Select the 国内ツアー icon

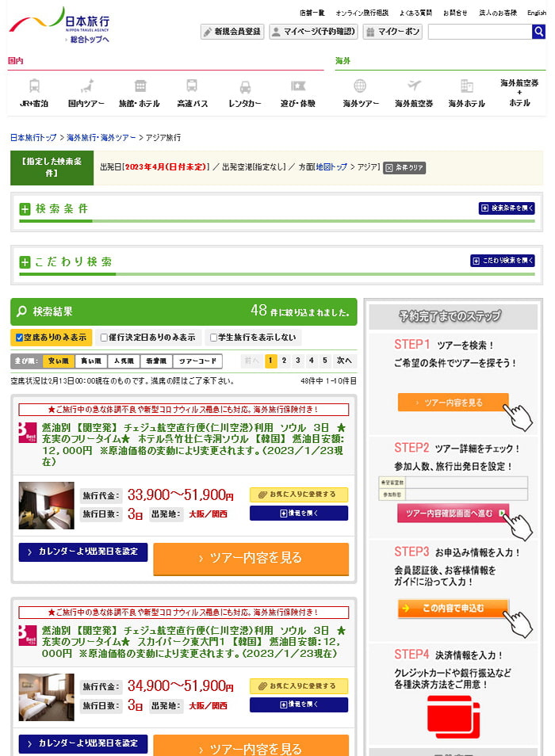(x=86, y=86)
